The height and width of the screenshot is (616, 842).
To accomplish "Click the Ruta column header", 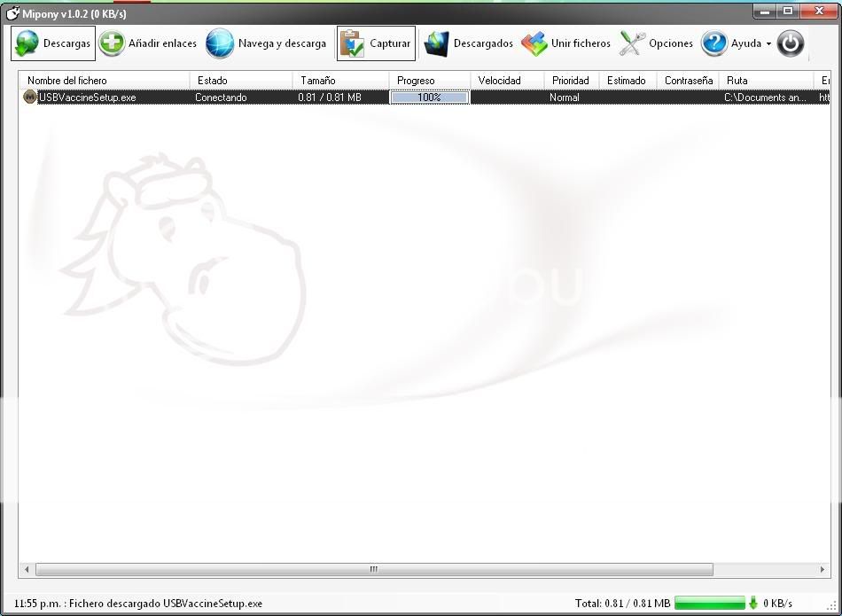I will click(767, 81).
